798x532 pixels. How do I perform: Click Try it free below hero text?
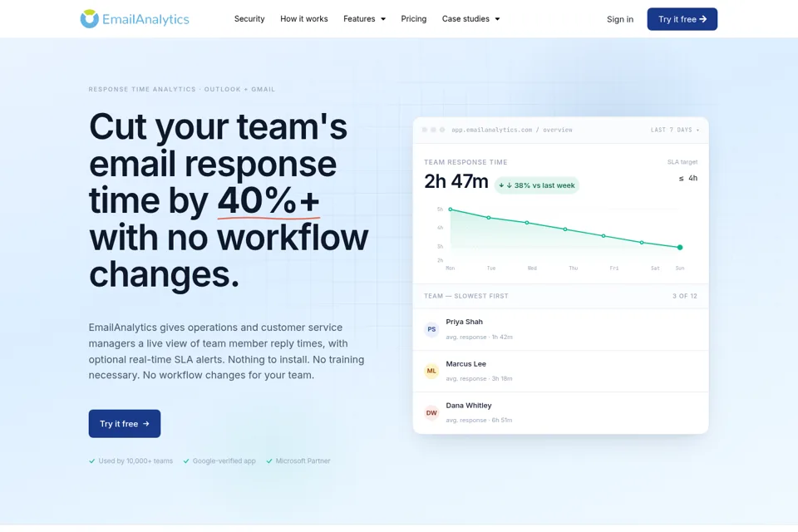(124, 424)
